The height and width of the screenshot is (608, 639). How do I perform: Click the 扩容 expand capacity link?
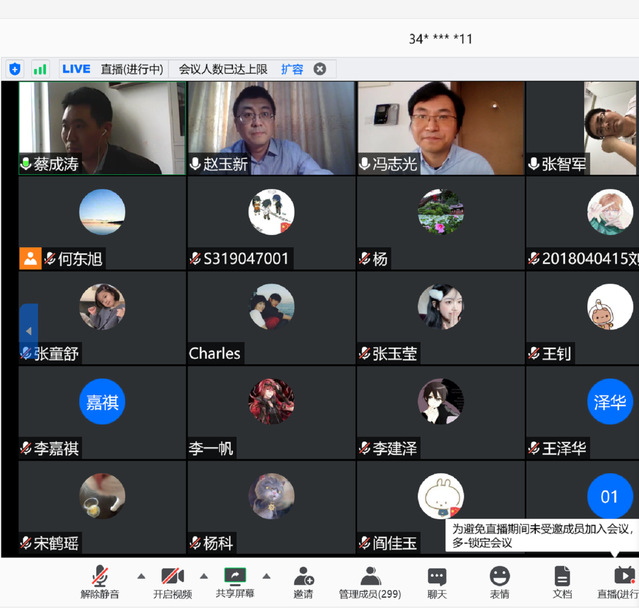[291, 69]
